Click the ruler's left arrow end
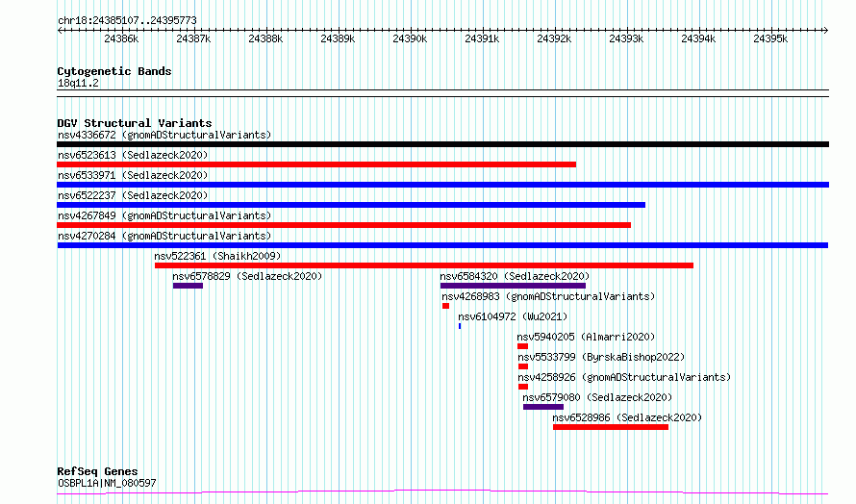The image size is (856, 504). point(60,31)
